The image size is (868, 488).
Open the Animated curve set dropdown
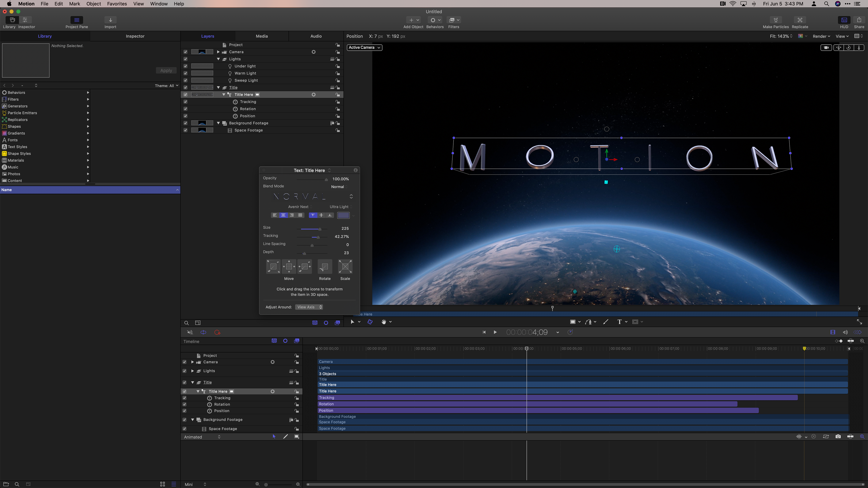[202, 437]
